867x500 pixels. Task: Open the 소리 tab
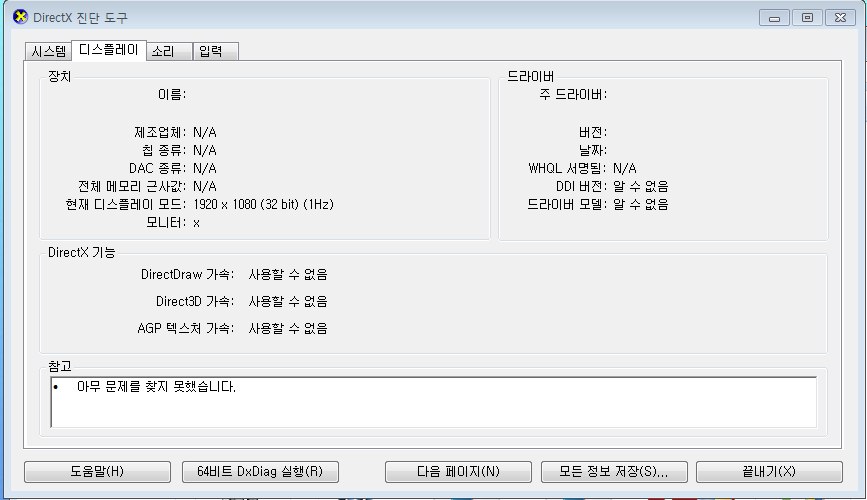coord(169,51)
